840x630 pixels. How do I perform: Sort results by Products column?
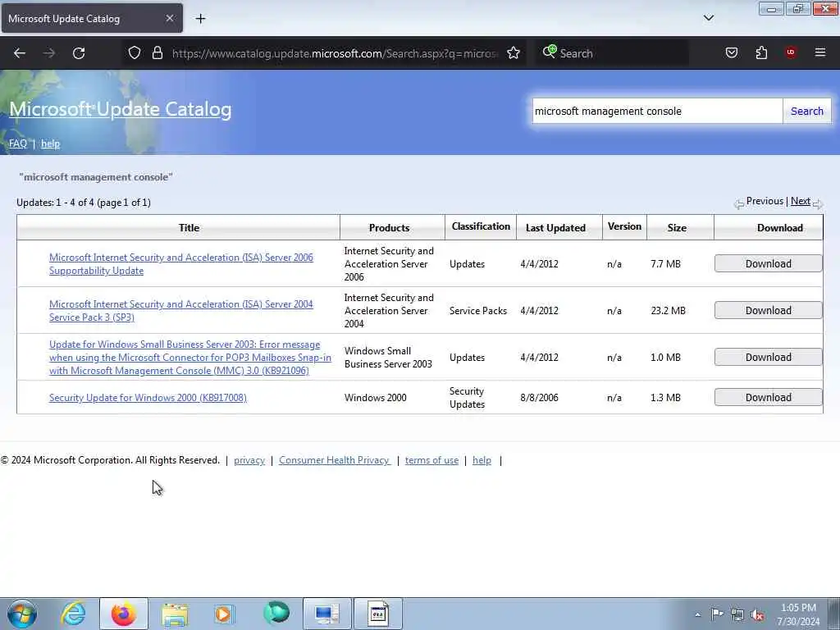tap(389, 228)
